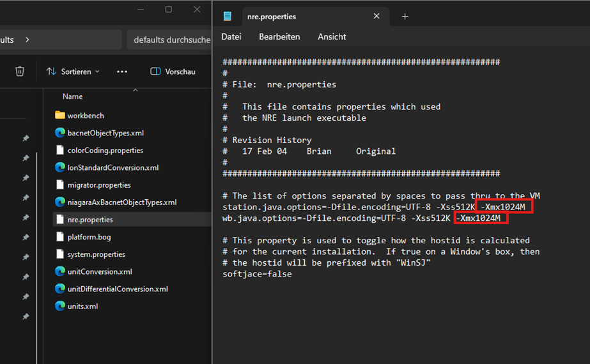Screen dimensions: 590x364
Task: Maximize the Explorer window
Action: coord(169,10)
